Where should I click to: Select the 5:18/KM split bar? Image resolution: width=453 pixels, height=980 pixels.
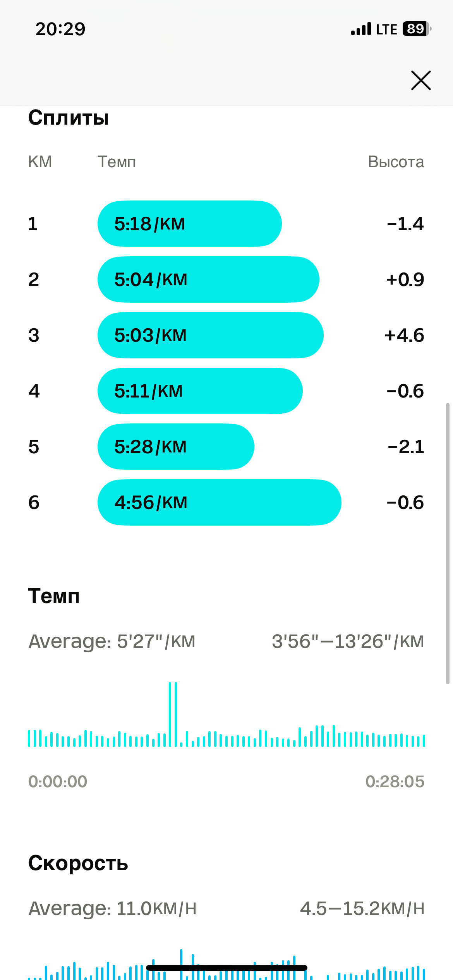point(190,224)
